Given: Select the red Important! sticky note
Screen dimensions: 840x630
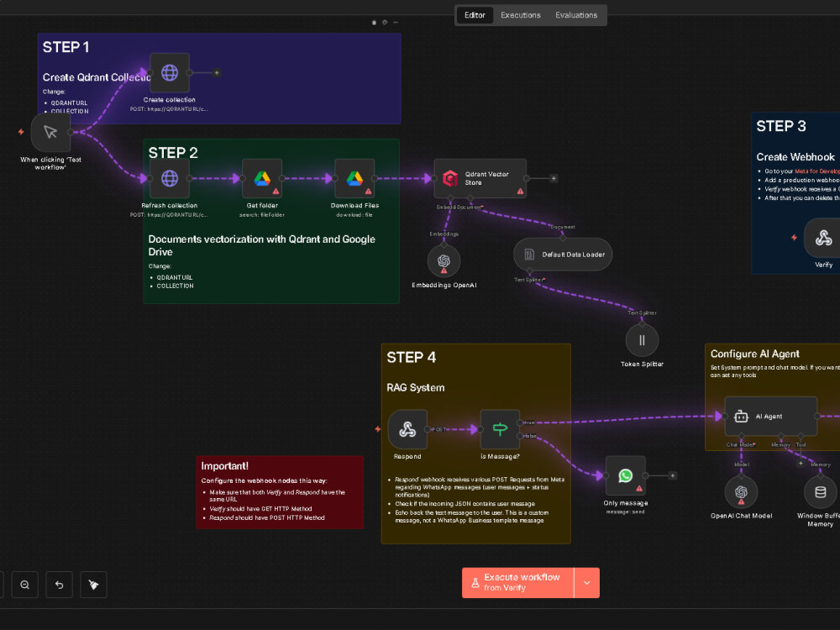Looking at the screenshot, I should click(280, 492).
